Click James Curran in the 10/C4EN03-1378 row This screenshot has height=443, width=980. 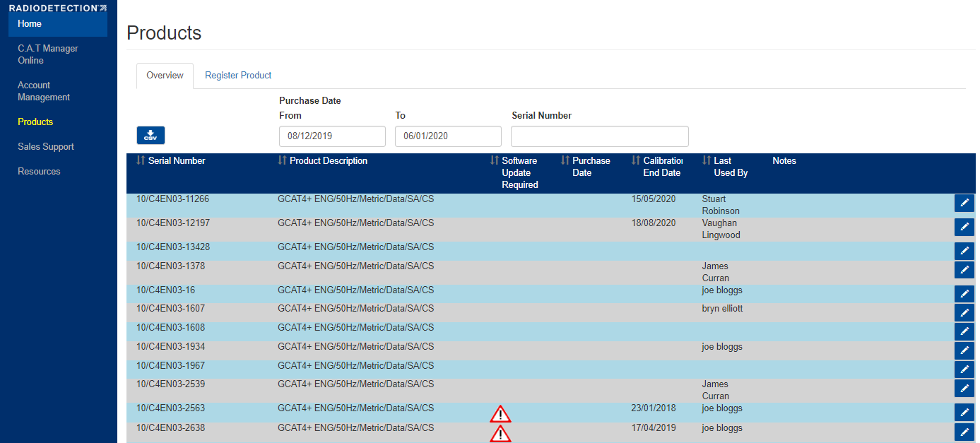(x=716, y=272)
